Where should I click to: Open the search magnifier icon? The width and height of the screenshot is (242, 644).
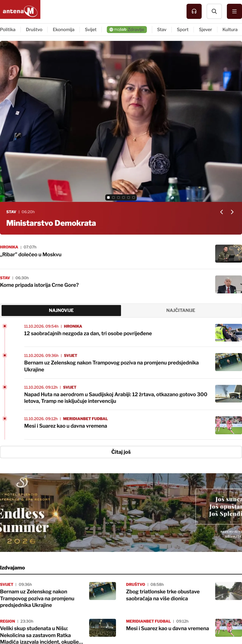tap(214, 11)
